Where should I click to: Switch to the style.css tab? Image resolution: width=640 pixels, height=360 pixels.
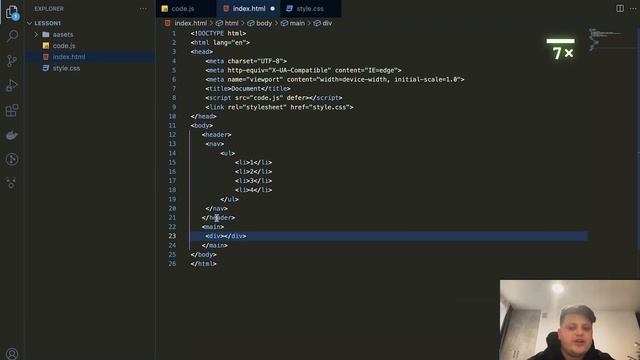310,9
